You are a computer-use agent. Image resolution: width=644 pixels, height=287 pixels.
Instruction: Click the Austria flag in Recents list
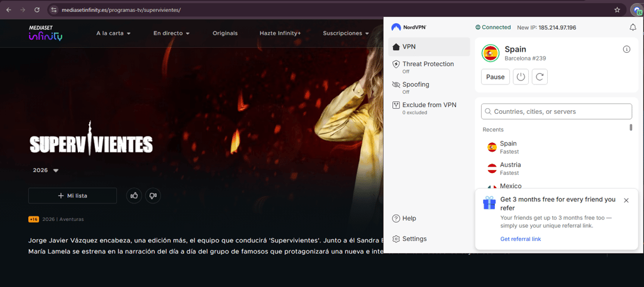(x=492, y=169)
